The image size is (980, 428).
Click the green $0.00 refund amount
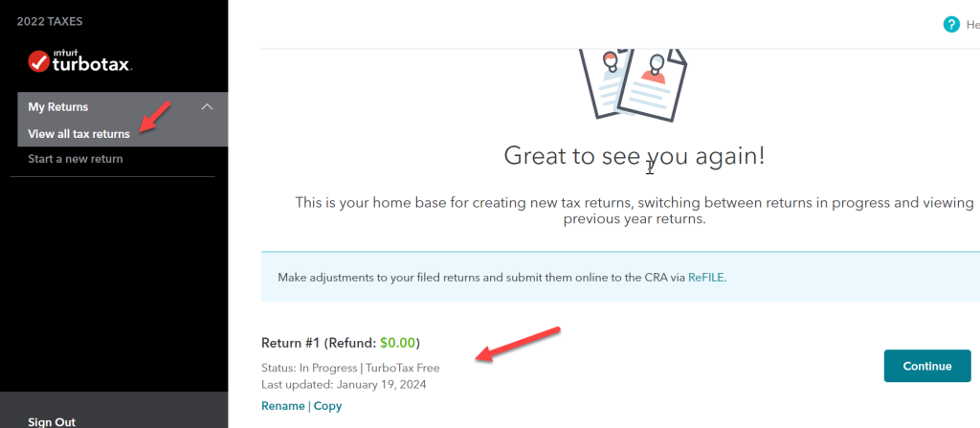397,343
